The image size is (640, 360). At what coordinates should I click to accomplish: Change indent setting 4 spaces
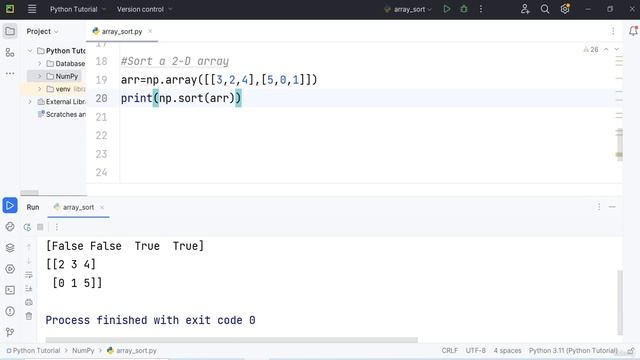(507, 351)
